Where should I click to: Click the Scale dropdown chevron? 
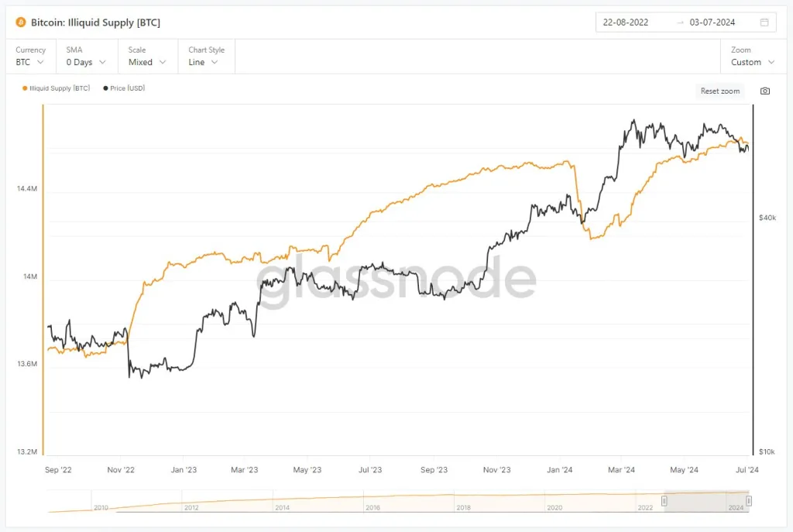[x=163, y=62]
